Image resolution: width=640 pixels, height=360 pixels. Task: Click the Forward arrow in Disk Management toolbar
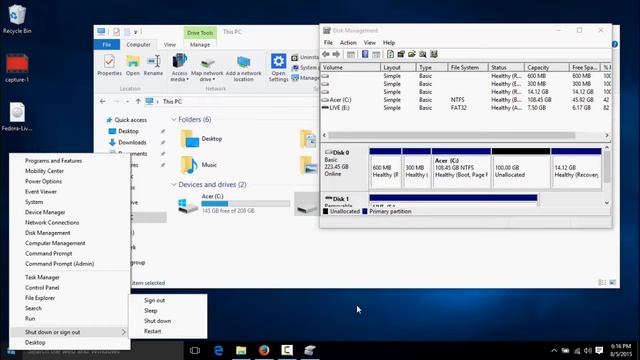point(336,54)
